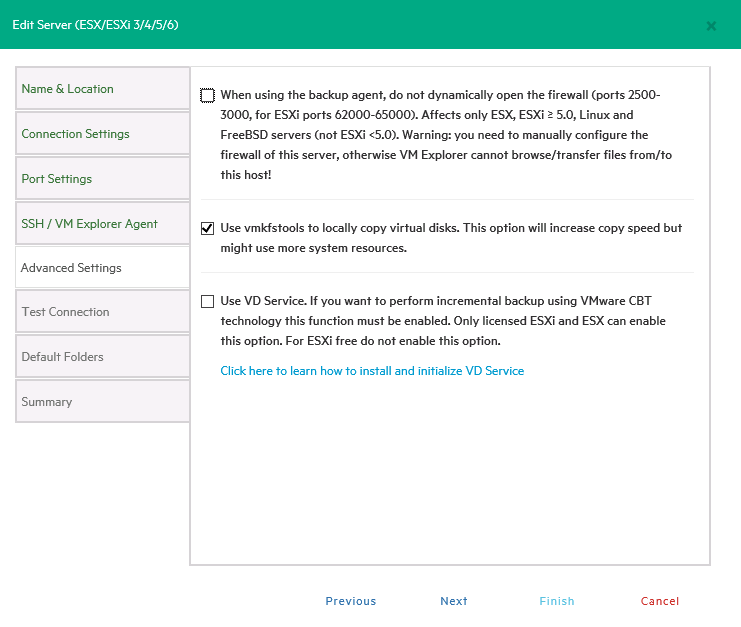Go to Default Folders step

click(103, 356)
